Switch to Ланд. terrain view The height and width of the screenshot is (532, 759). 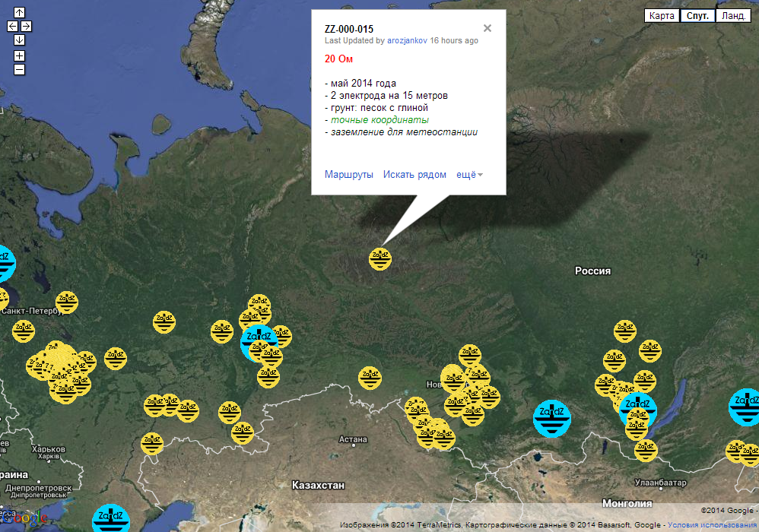click(x=733, y=16)
